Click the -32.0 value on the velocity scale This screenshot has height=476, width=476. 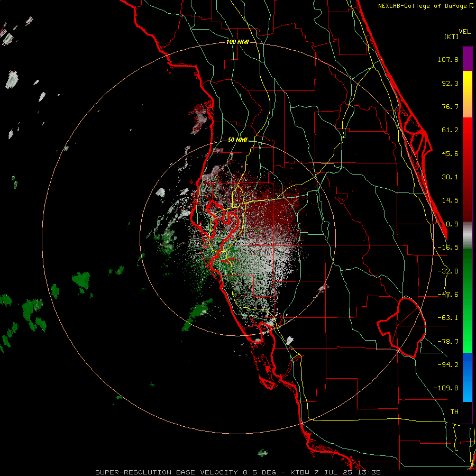coord(448,271)
